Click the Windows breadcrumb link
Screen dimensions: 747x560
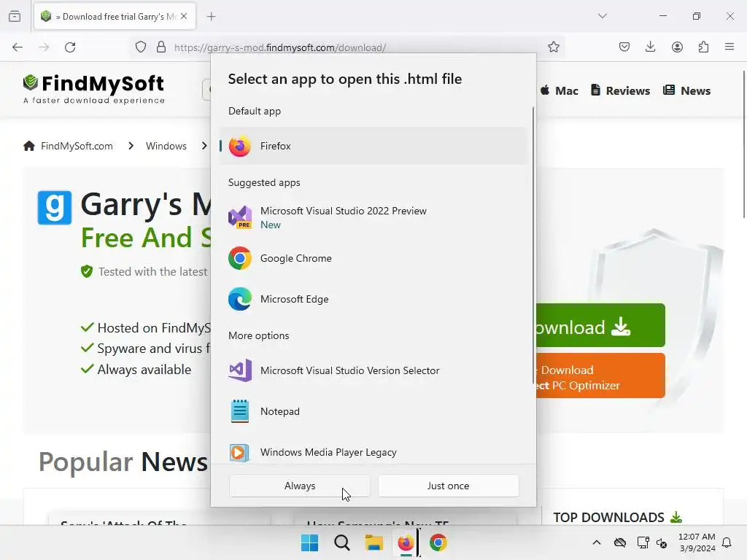coord(166,146)
